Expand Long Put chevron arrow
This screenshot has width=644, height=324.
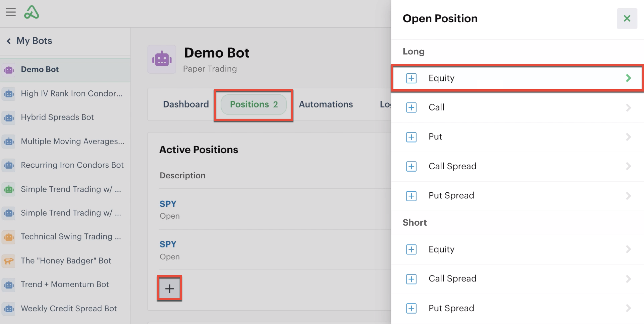click(x=629, y=137)
